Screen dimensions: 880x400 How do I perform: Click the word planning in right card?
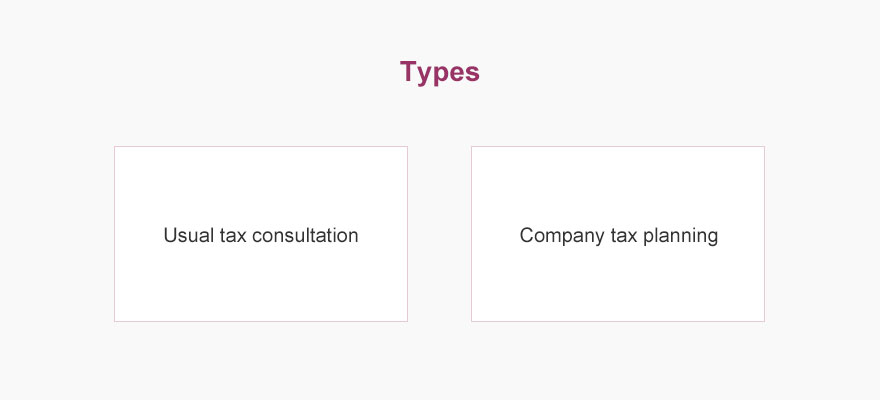pyautogui.click(x=680, y=236)
